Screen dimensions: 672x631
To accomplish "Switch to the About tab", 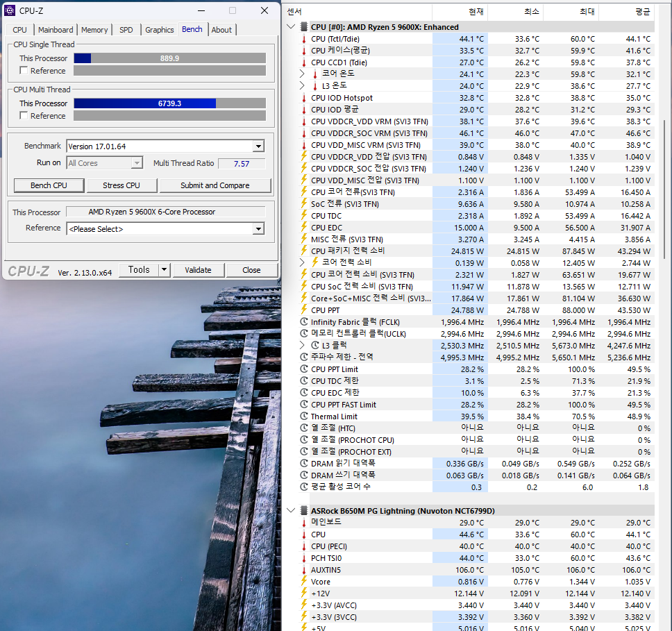I will click(221, 30).
